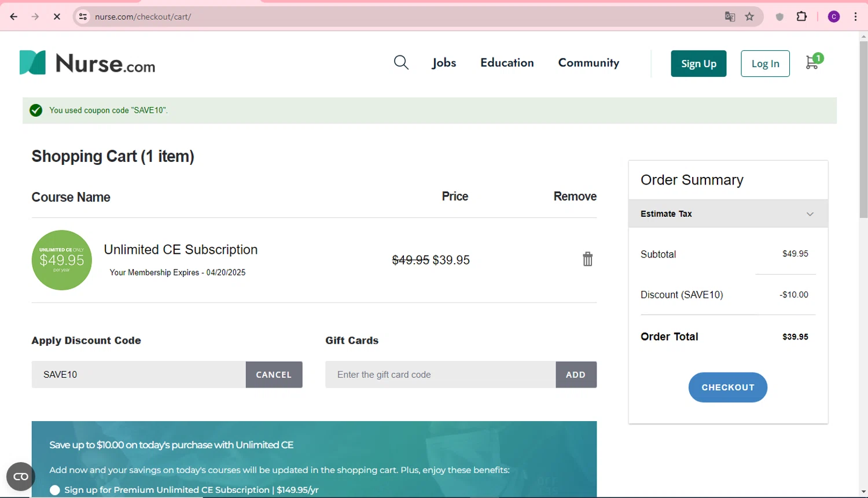Open Chrome three-dot menu
868x498 pixels.
(855, 17)
